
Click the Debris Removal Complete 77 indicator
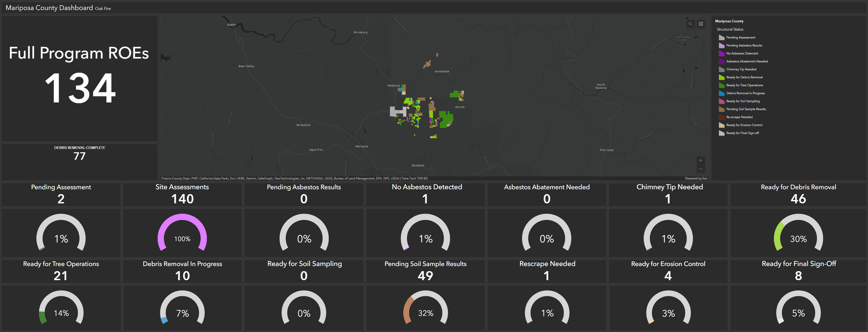(80, 156)
